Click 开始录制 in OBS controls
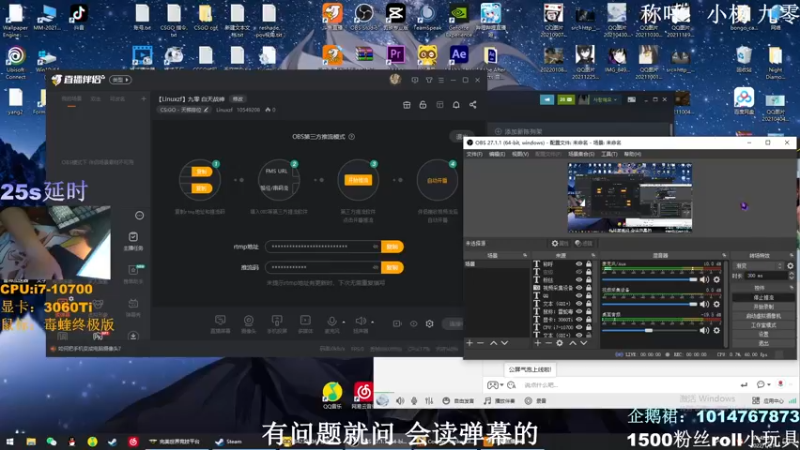The width and height of the screenshot is (800, 450). [763, 307]
